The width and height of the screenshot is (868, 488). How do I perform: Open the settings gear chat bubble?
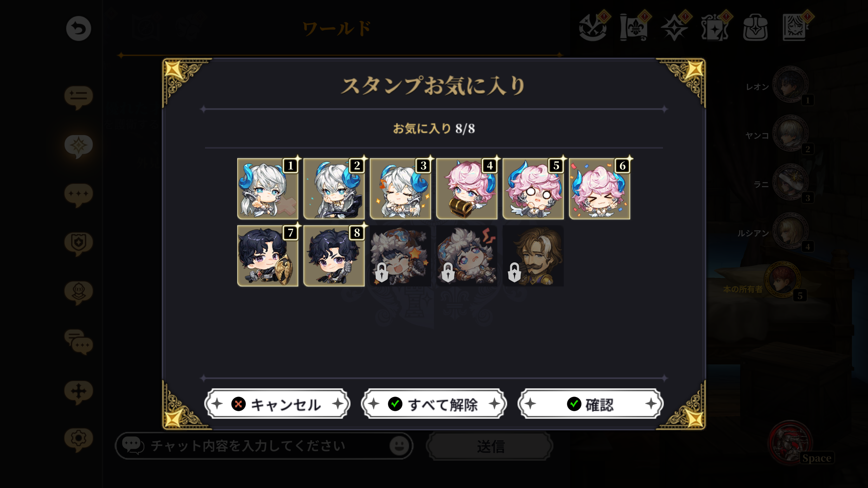click(x=78, y=440)
